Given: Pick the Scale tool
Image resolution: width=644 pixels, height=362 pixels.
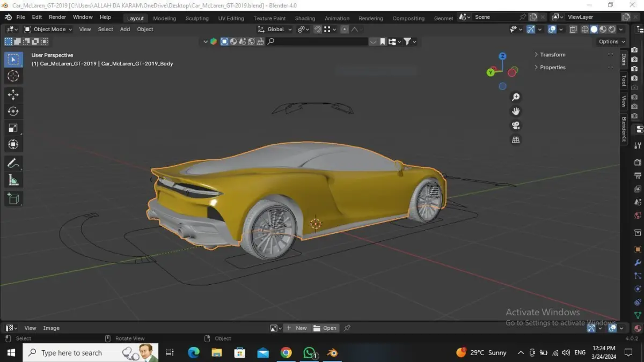Looking at the screenshot, I should [13, 128].
